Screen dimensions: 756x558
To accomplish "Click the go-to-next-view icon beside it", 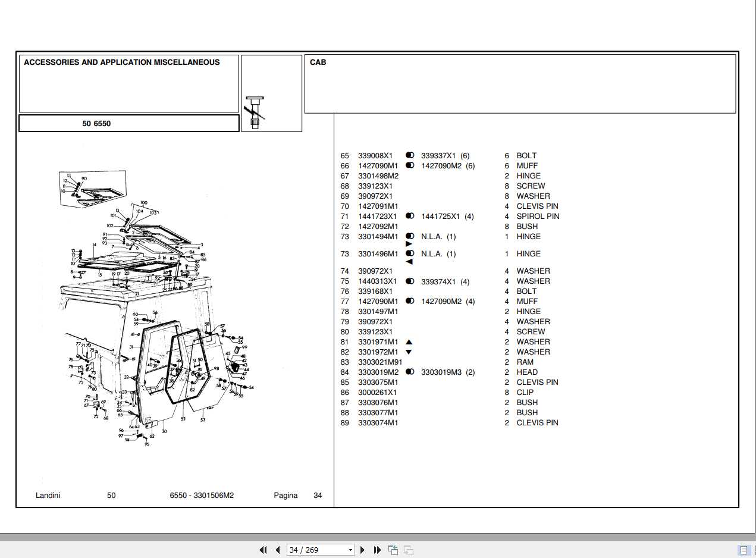I will click(x=409, y=550).
